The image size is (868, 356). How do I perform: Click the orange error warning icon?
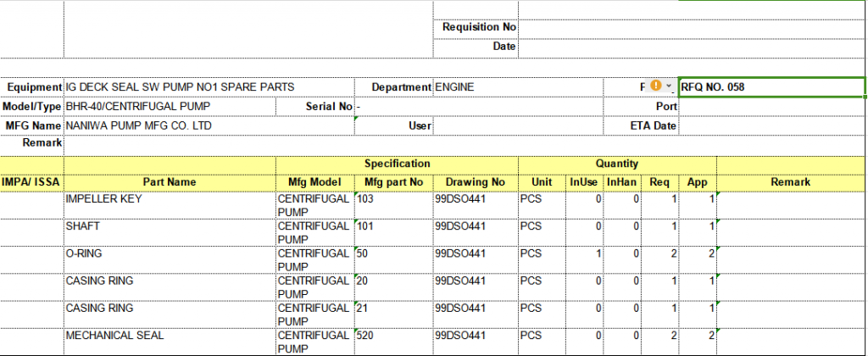655,86
